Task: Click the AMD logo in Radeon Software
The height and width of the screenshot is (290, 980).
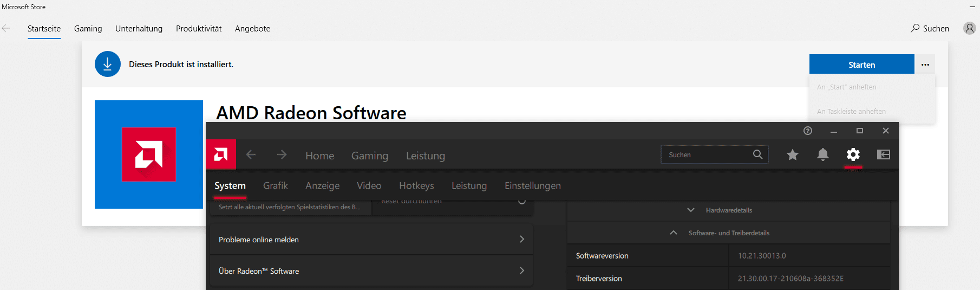Action: click(221, 154)
